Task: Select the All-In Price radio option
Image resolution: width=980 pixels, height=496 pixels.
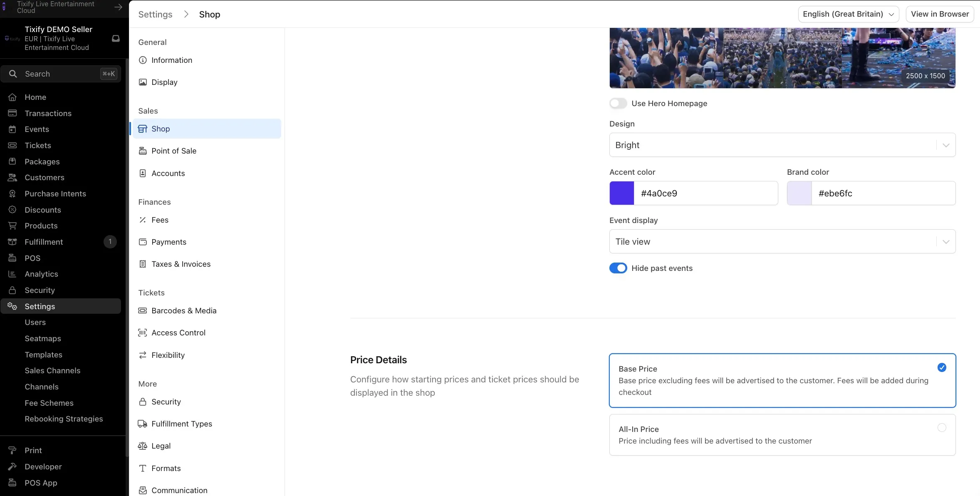Action: [782, 435]
